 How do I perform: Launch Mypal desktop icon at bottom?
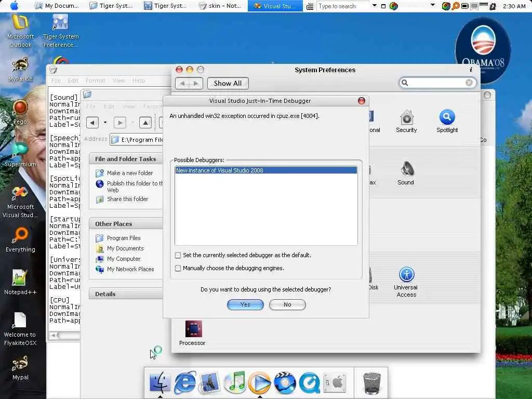20,368
